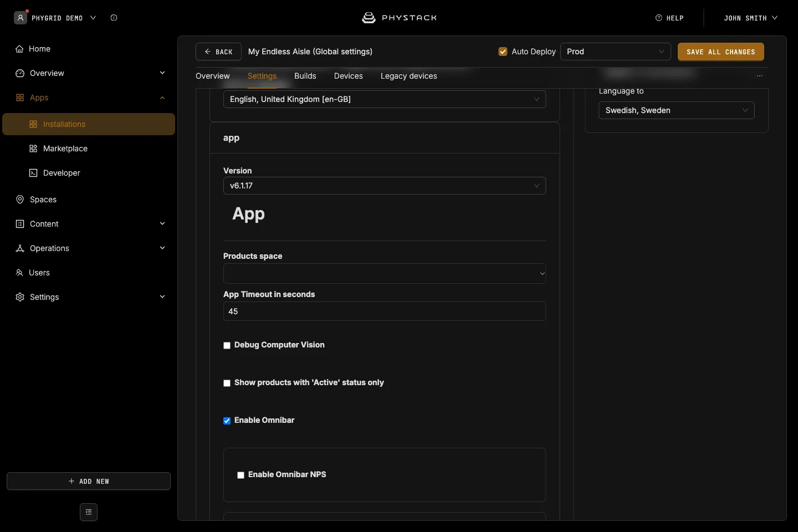798x532 pixels.
Task: Click the Overview gauge icon in sidebar
Action: coord(20,73)
